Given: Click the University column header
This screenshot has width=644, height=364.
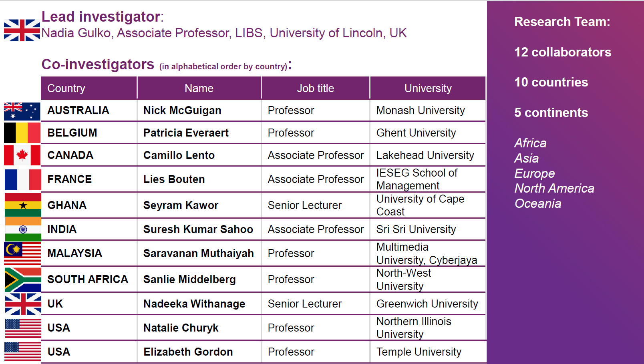Looking at the screenshot, I should coord(428,88).
